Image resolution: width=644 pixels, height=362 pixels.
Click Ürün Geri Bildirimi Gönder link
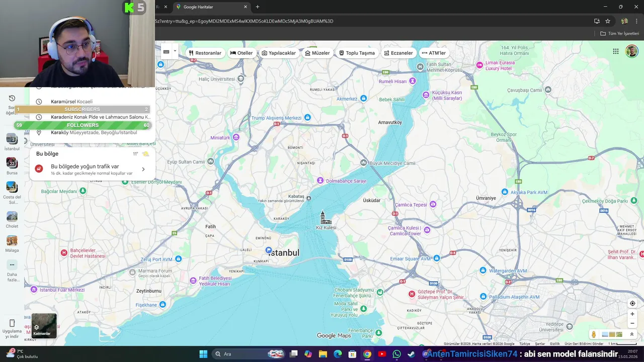[x=584, y=344]
